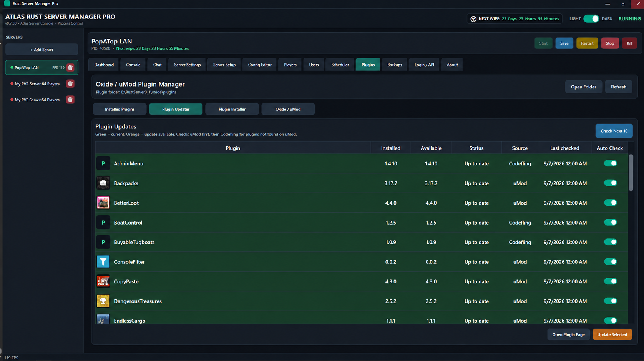Click the Last checked column header
This screenshot has height=361, width=644.
[564, 148]
